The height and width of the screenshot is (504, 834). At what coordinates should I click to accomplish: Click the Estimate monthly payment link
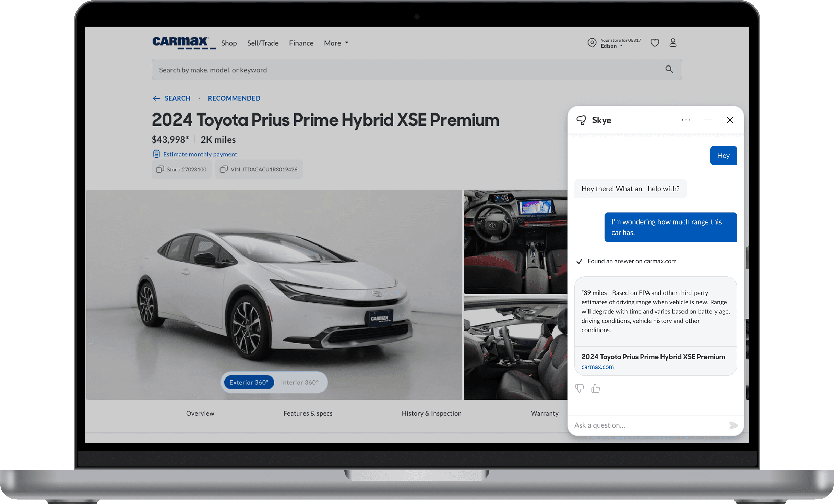[x=200, y=154]
